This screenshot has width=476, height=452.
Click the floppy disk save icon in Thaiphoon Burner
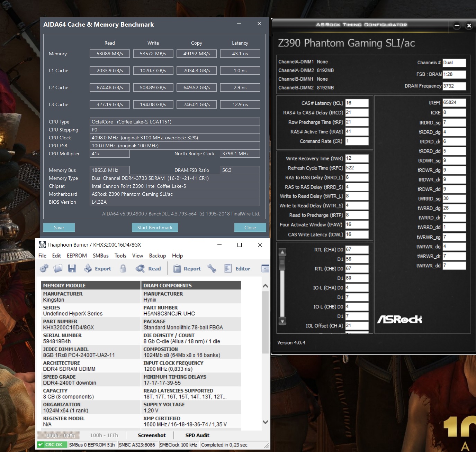(72, 268)
